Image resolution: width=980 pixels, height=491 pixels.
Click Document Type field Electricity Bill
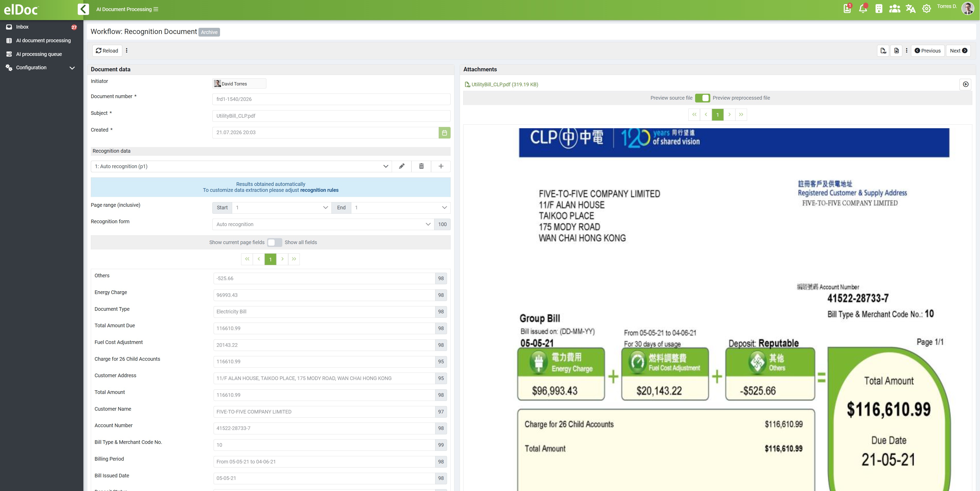[x=324, y=312]
